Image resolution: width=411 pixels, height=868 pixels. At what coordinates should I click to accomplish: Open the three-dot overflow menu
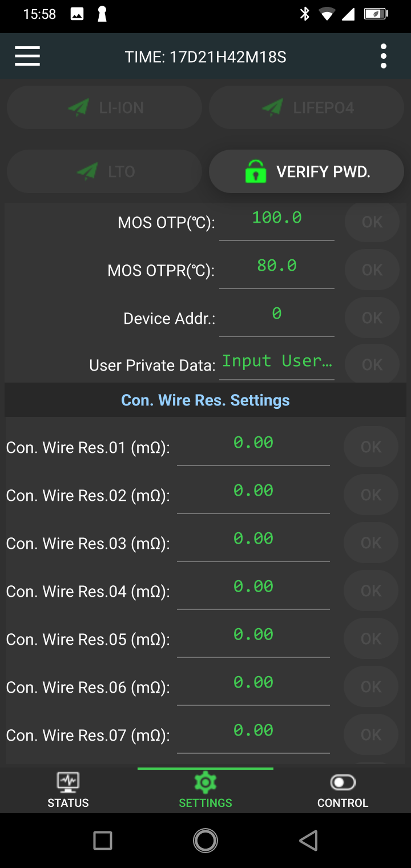click(x=384, y=57)
